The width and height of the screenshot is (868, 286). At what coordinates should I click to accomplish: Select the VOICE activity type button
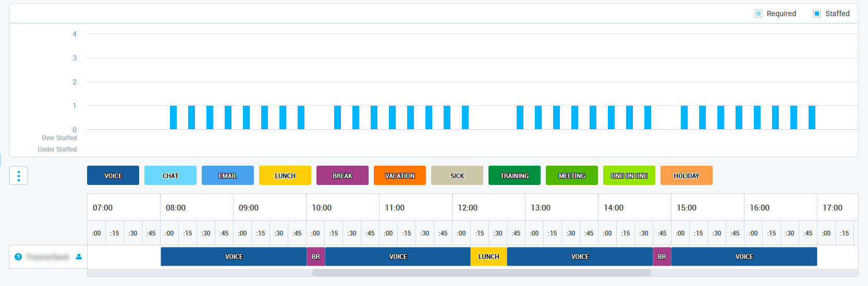click(113, 176)
